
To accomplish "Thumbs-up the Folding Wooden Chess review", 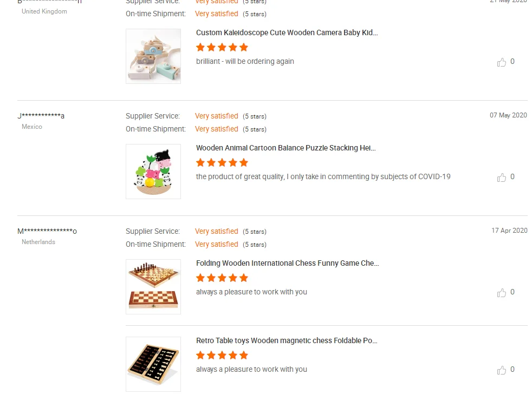I will (x=502, y=293).
